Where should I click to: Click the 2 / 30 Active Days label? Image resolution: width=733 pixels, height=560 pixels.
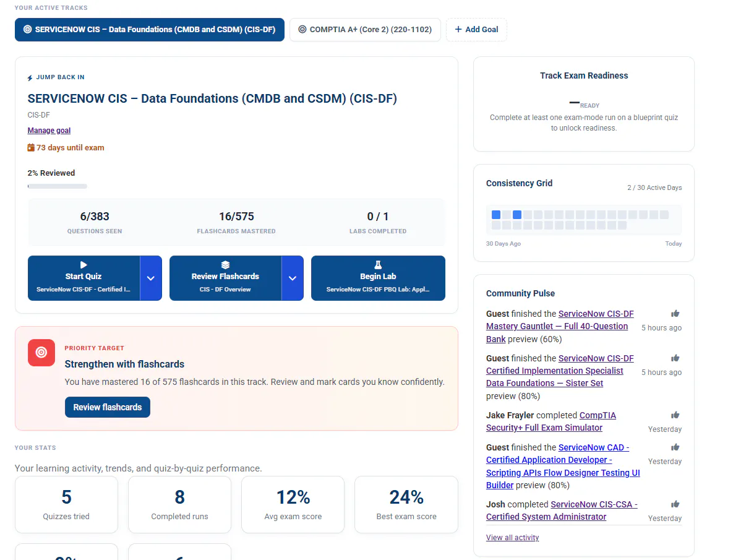(654, 187)
